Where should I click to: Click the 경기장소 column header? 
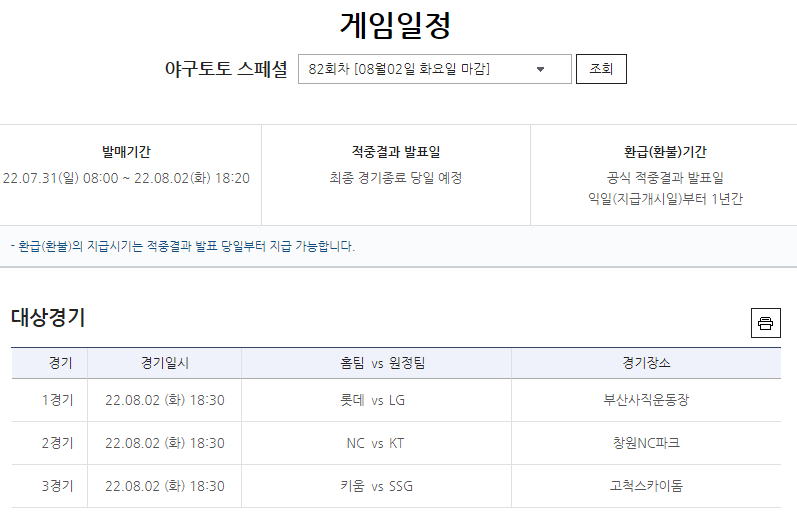click(x=647, y=363)
